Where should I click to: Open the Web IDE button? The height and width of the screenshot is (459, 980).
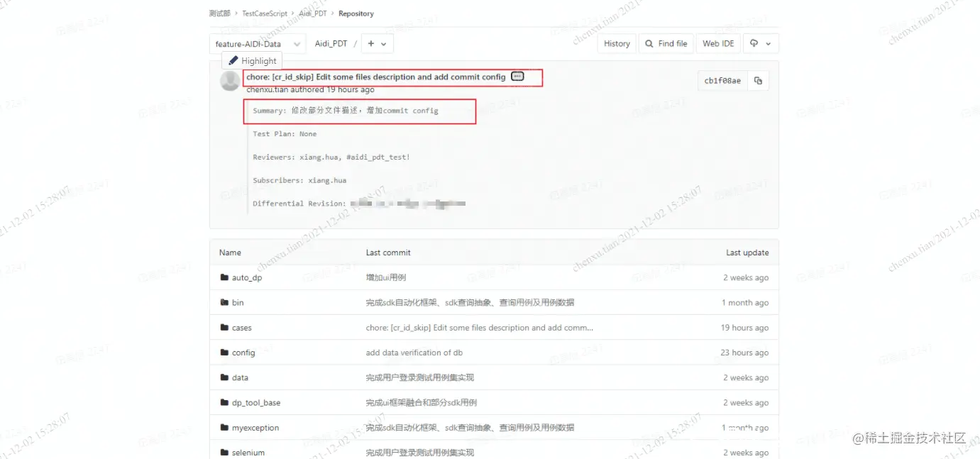tap(718, 44)
